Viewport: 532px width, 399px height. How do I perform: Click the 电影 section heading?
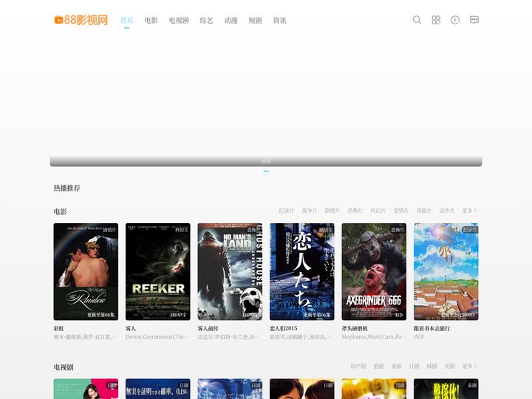coord(60,211)
